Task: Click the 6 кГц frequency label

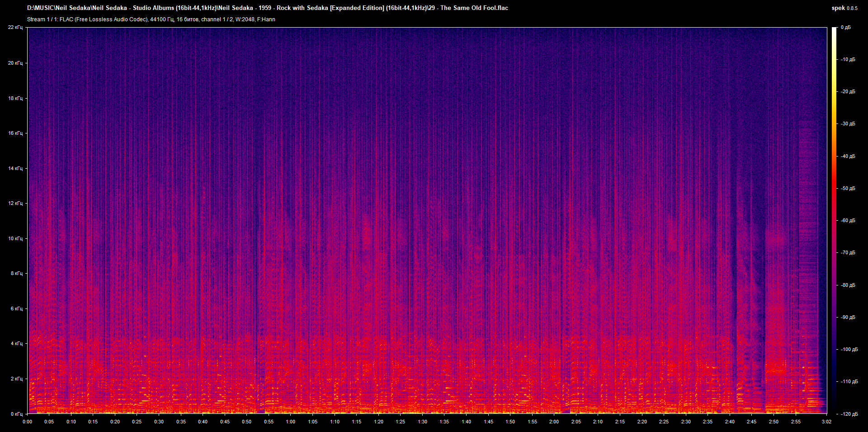Action: tap(17, 309)
